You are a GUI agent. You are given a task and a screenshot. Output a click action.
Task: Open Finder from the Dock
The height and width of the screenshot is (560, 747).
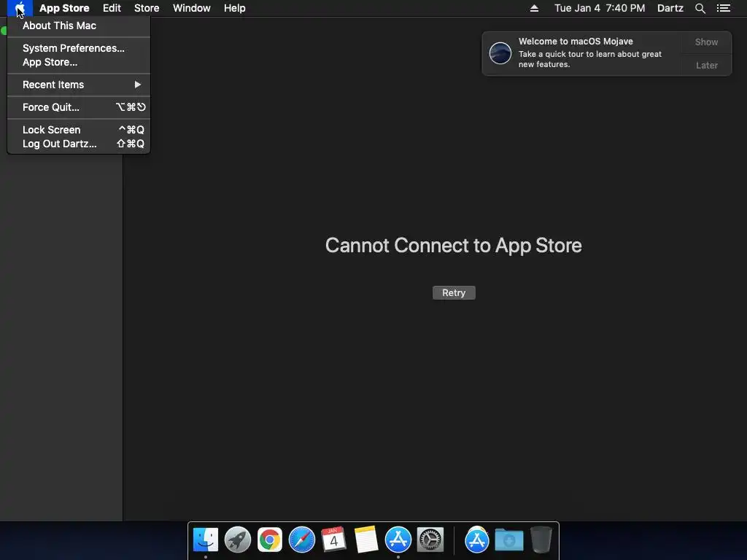click(205, 540)
